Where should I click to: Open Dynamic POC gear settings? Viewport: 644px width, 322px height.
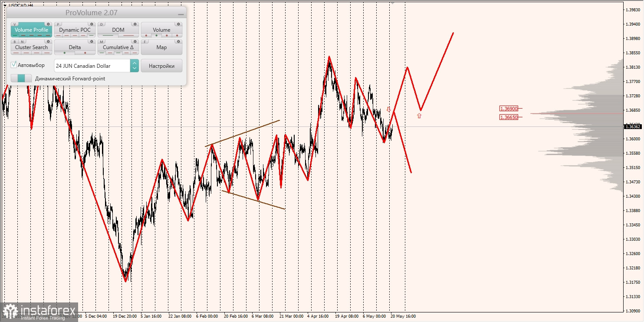92,24
